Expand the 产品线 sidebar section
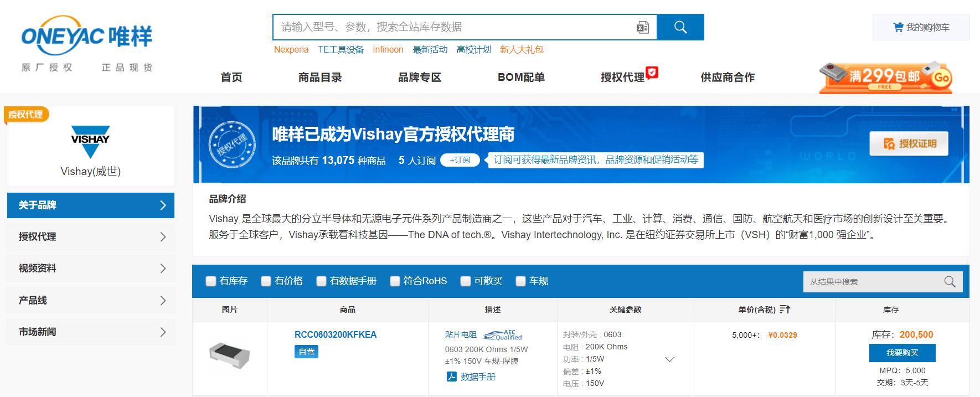The image size is (980, 397). 91,300
